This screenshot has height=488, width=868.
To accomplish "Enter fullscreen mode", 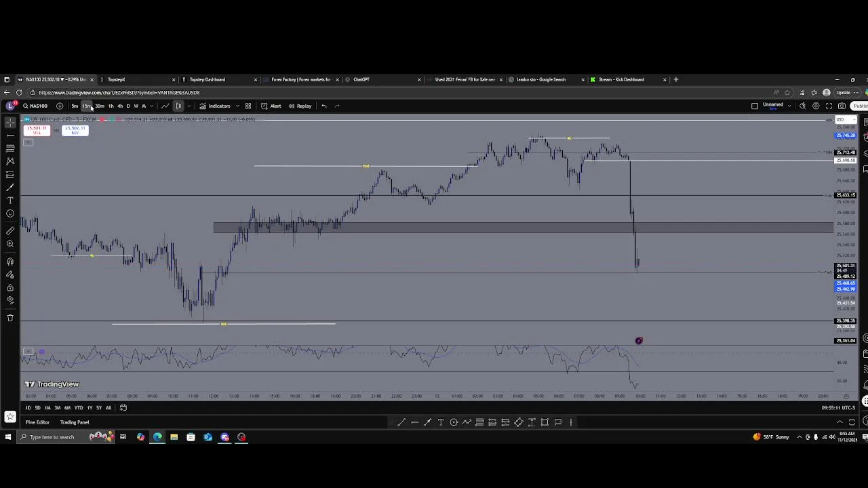I will [x=829, y=106].
